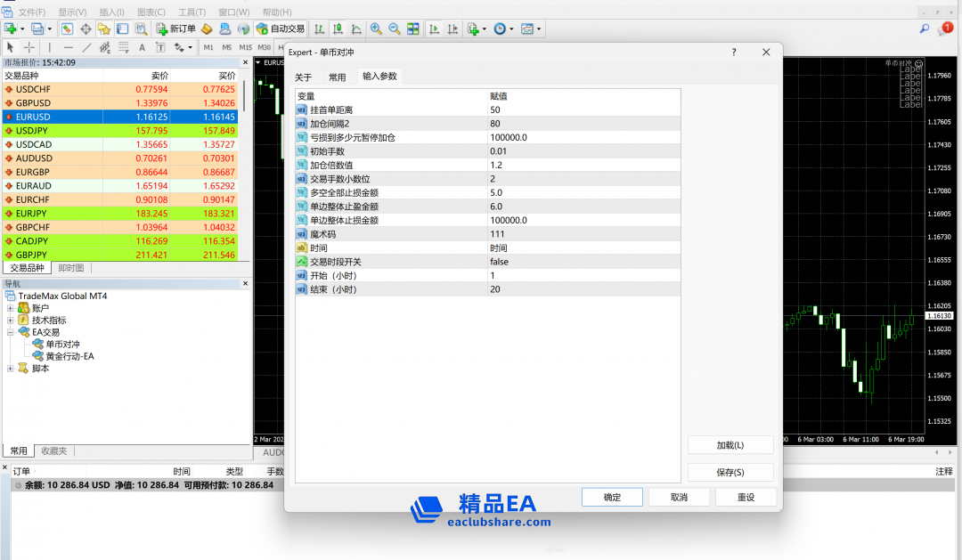Select the crosshair tool
Screen dimensions: 962x560
29,47
